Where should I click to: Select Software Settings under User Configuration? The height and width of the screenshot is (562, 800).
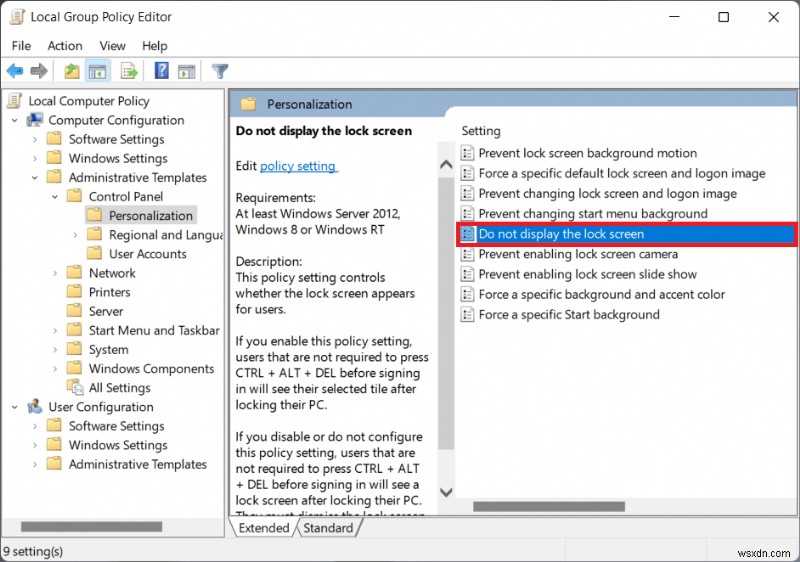point(116,426)
